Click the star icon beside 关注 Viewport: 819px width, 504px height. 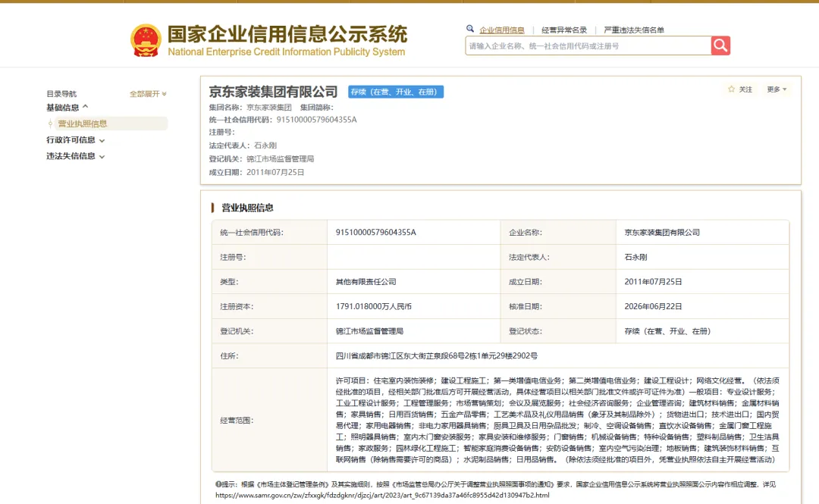click(731, 89)
